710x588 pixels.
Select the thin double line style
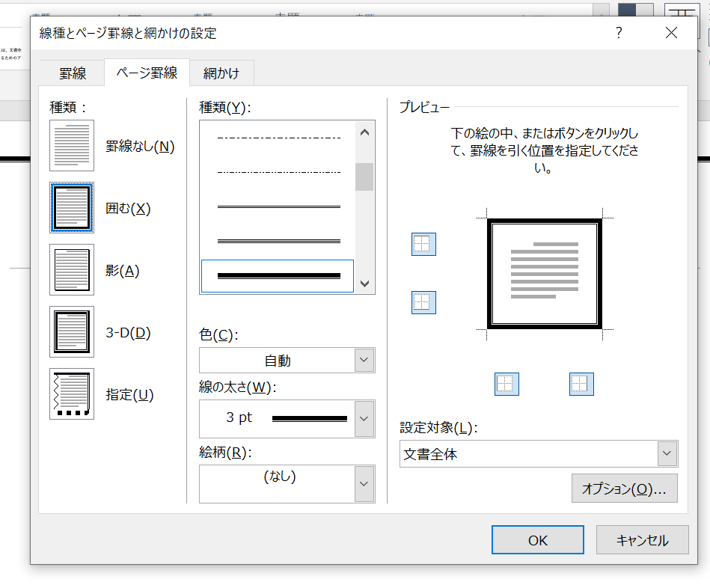click(x=278, y=207)
